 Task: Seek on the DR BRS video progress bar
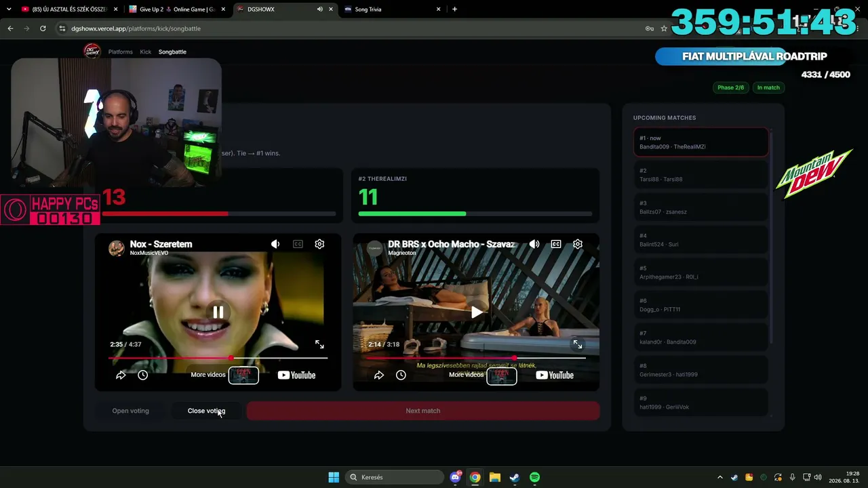coord(476,358)
